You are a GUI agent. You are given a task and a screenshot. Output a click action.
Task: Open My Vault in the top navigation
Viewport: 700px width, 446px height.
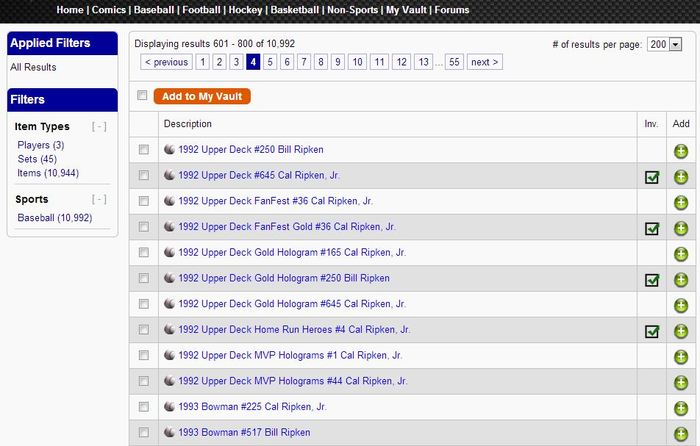tap(406, 10)
